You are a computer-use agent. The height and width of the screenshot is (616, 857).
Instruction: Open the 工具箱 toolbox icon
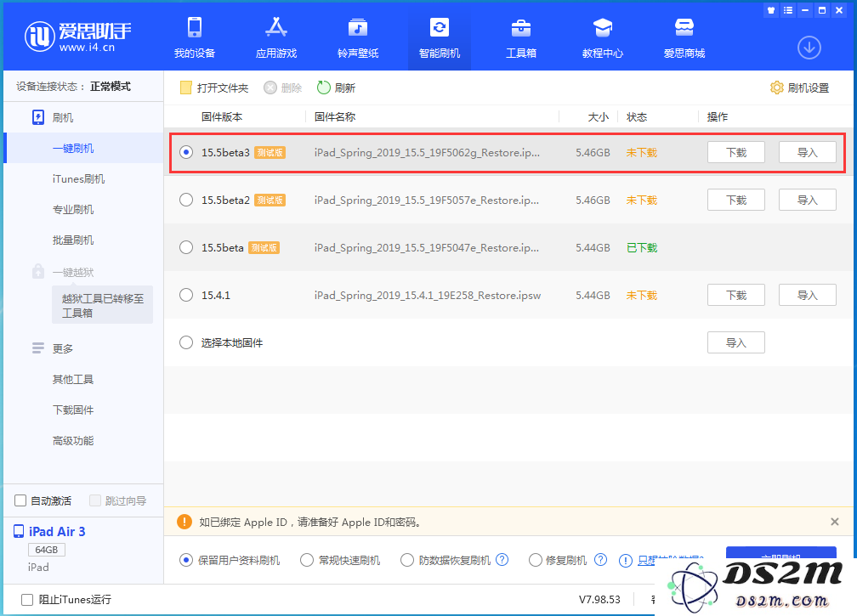tap(521, 27)
